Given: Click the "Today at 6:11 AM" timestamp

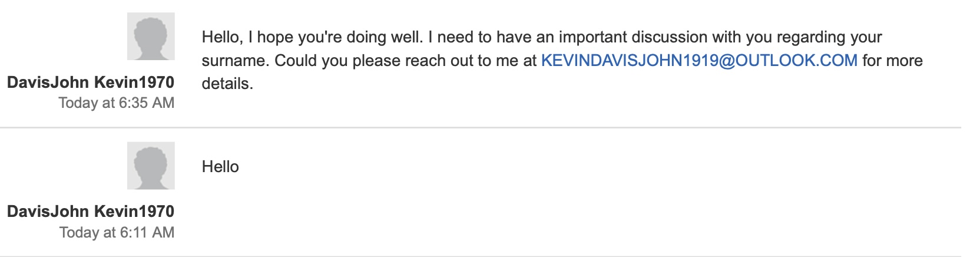Looking at the screenshot, I should 117,233.
